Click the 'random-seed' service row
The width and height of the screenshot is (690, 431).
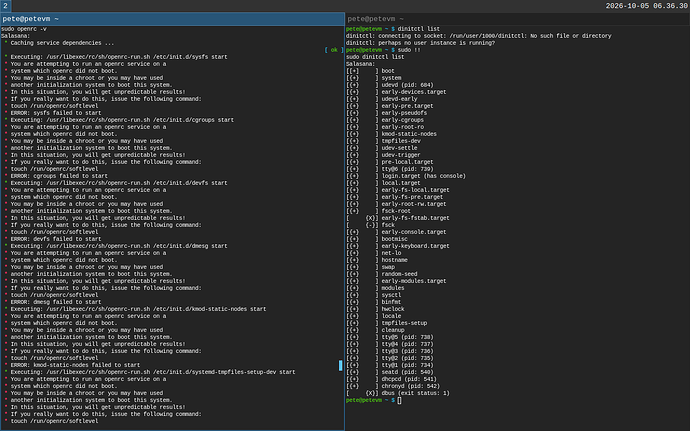(x=382, y=274)
